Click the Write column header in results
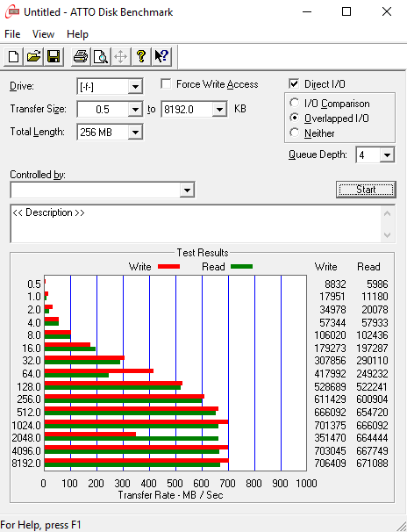The height and width of the screenshot is (532, 407). (x=326, y=267)
